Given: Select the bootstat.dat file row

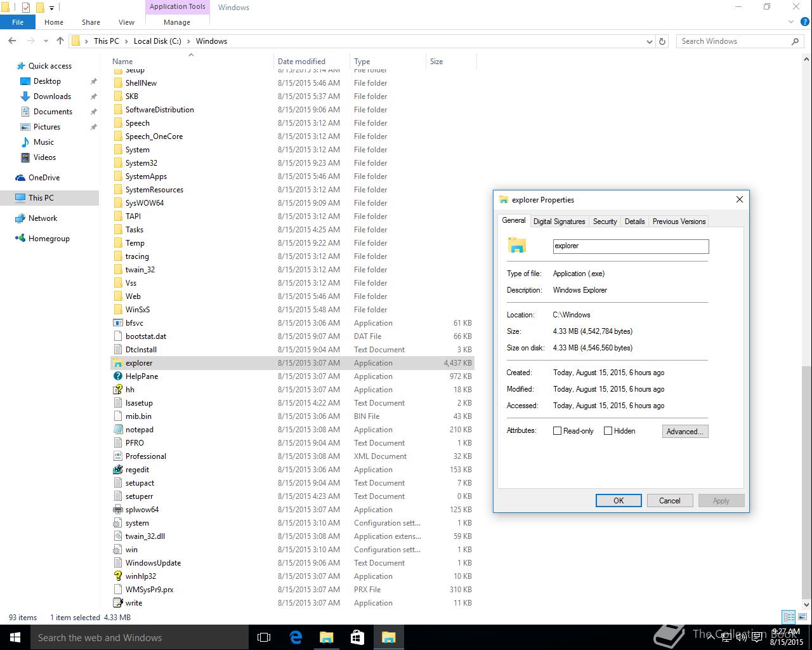Looking at the screenshot, I should (292, 336).
